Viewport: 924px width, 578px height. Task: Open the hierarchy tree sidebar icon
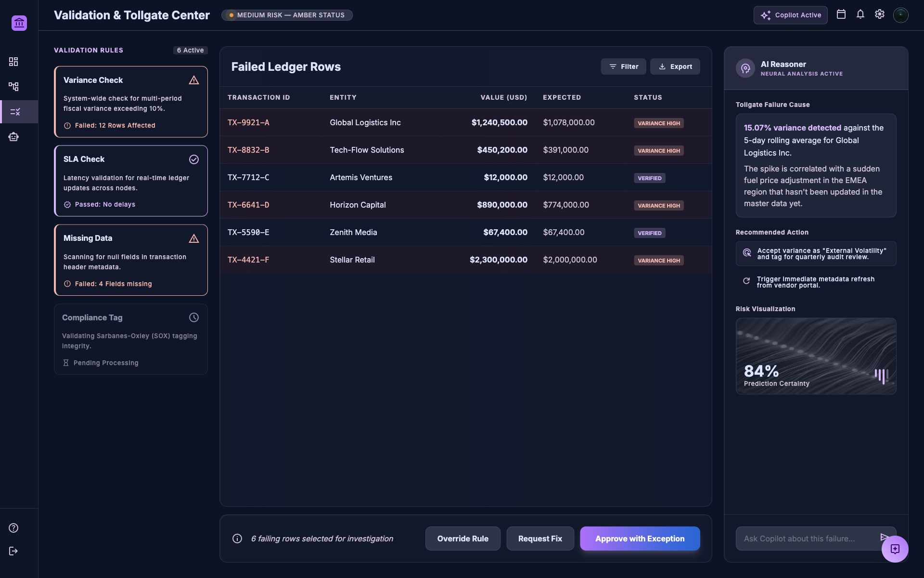(13, 87)
